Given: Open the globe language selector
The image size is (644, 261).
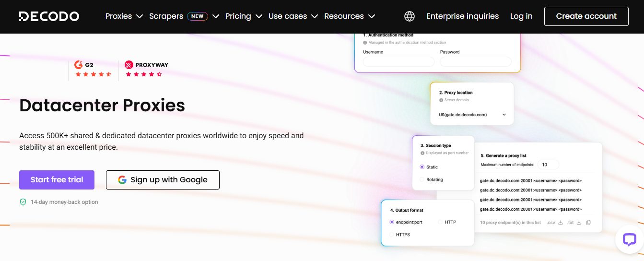Looking at the screenshot, I should point(410,16).
